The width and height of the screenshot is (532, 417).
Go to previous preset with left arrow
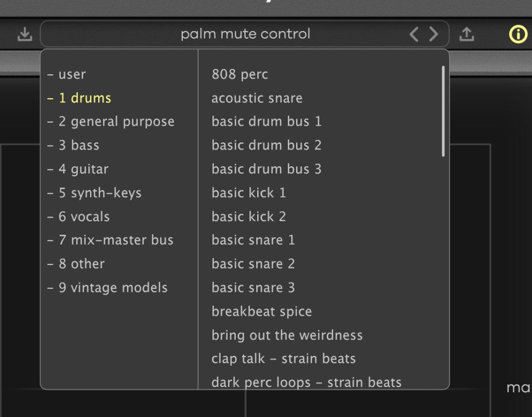[414, 34]
